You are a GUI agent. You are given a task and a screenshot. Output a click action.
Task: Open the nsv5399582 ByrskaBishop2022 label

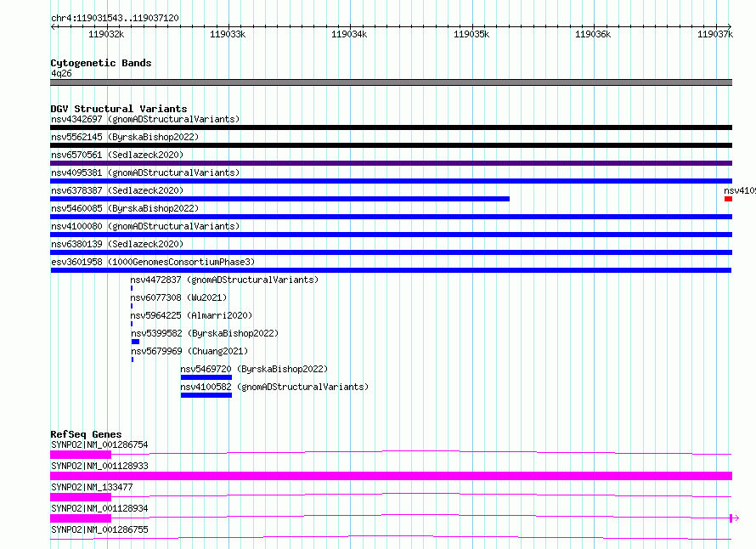point(205,333)
